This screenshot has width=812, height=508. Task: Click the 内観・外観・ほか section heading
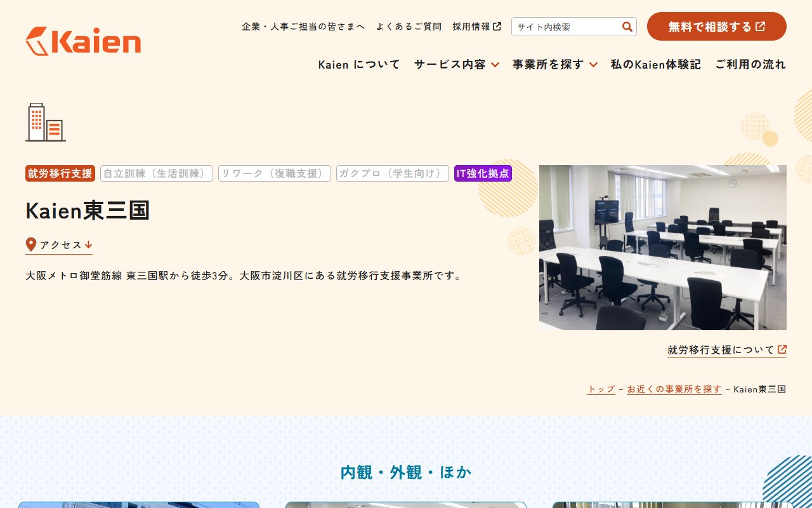[406, 472]
